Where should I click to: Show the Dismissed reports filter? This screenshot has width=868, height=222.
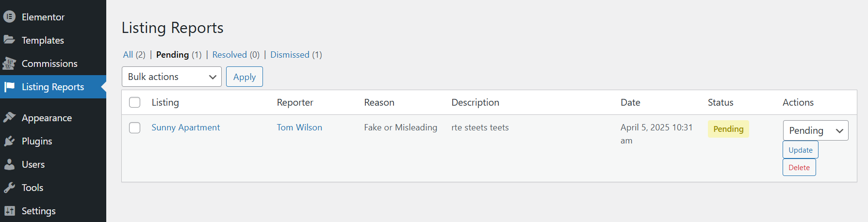tap(290, 55)
